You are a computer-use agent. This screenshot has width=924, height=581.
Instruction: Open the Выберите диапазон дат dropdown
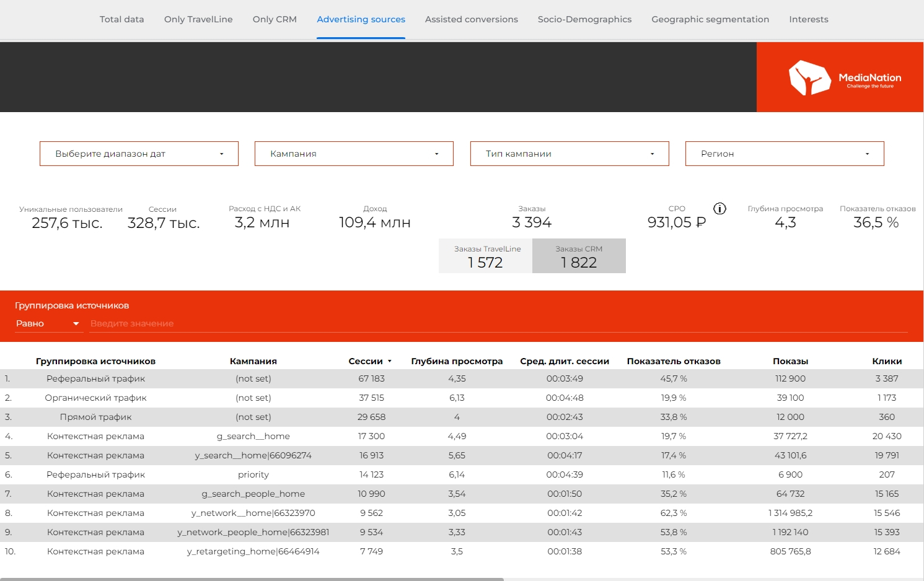(139, 154)
